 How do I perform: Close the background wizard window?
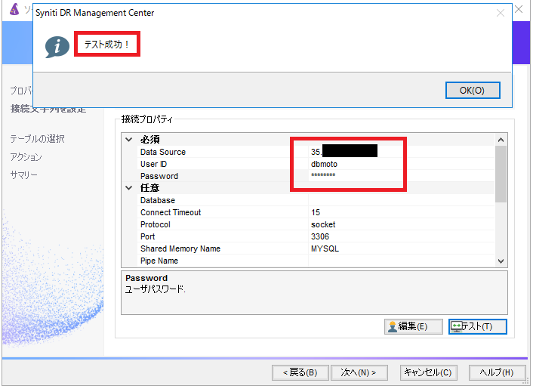(519, 10)
